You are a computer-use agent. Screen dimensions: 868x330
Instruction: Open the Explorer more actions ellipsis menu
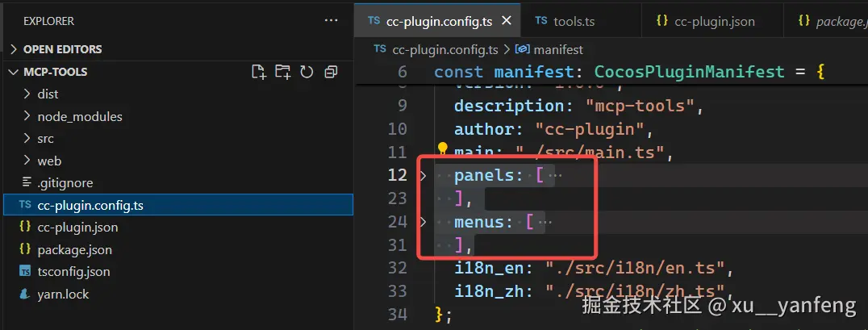coord(331,21)
